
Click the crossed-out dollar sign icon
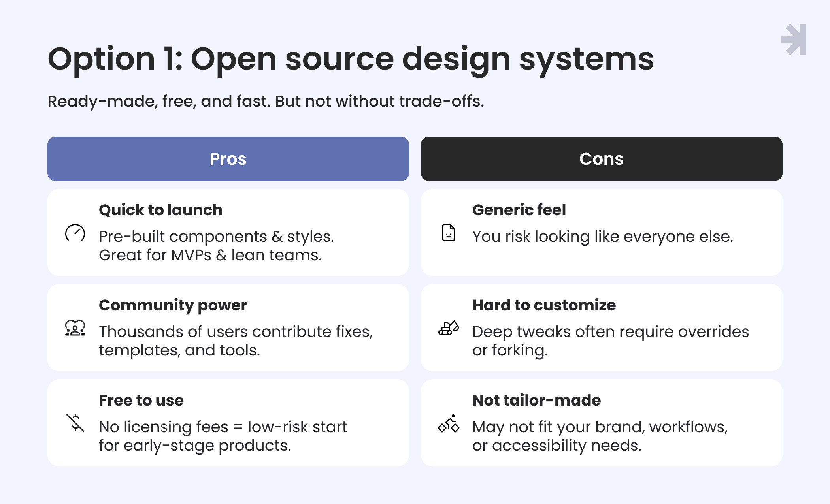tap(75, 423)
